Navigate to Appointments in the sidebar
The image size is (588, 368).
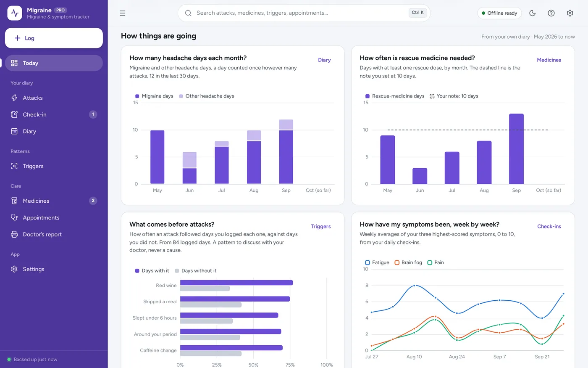54,217
